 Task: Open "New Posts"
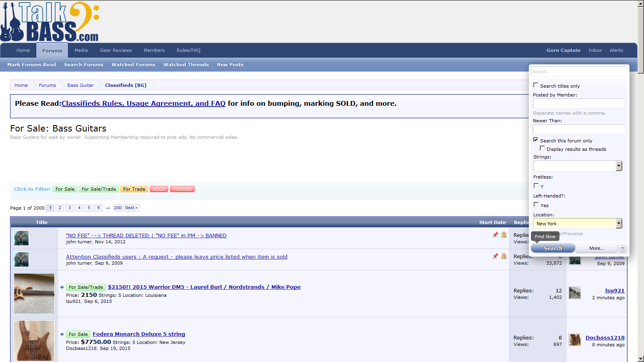230,65
